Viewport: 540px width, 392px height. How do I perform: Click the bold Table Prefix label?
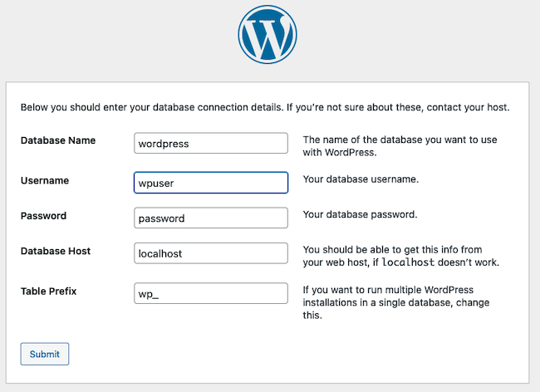[50, 291]
